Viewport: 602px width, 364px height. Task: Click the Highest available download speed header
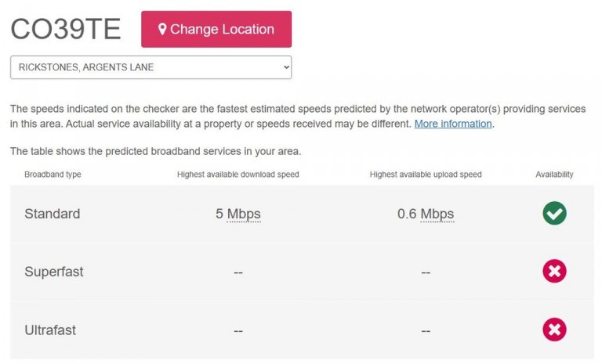point(238,175)
